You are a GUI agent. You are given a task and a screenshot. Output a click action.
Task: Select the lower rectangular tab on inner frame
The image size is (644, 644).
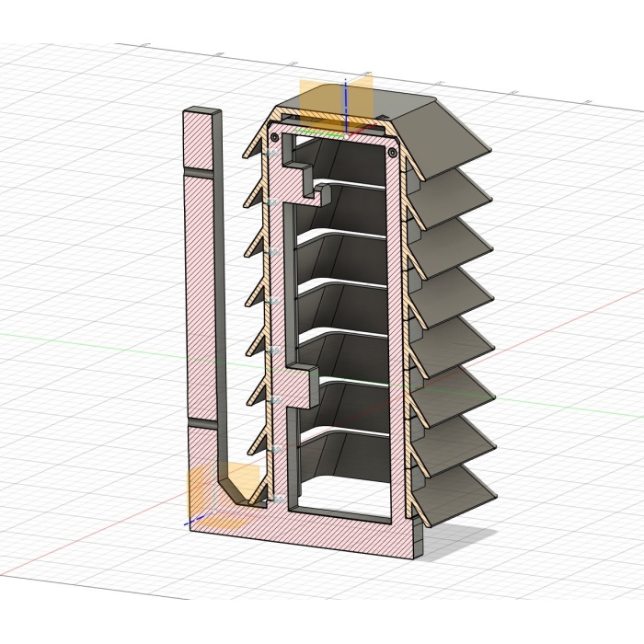[302, 384]
